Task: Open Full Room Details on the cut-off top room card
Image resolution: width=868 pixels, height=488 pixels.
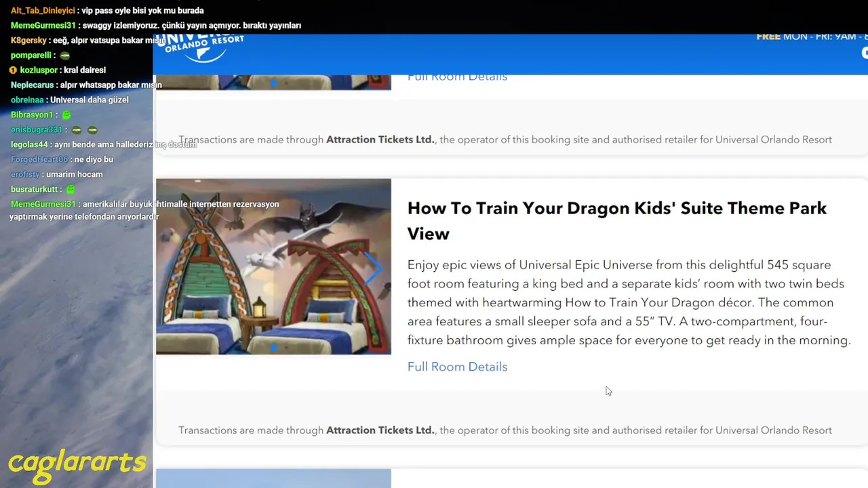Action: [x=457, y=77]
